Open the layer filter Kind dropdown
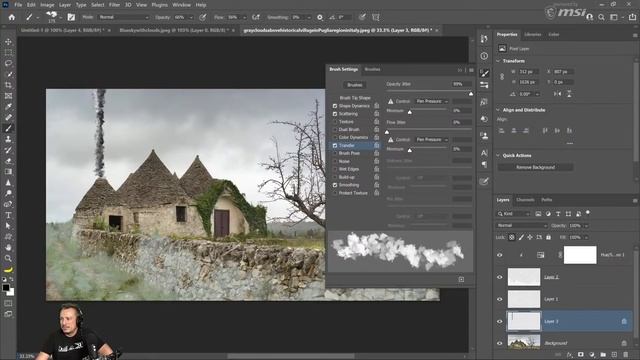640x360 pixels. [513, 214]
